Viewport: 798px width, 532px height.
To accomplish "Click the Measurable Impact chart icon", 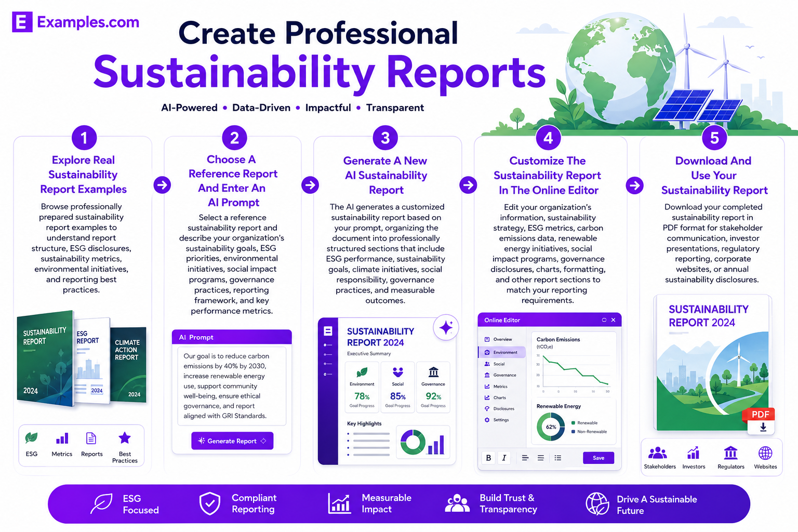I will pyautogui.click(x=340, y=503).
